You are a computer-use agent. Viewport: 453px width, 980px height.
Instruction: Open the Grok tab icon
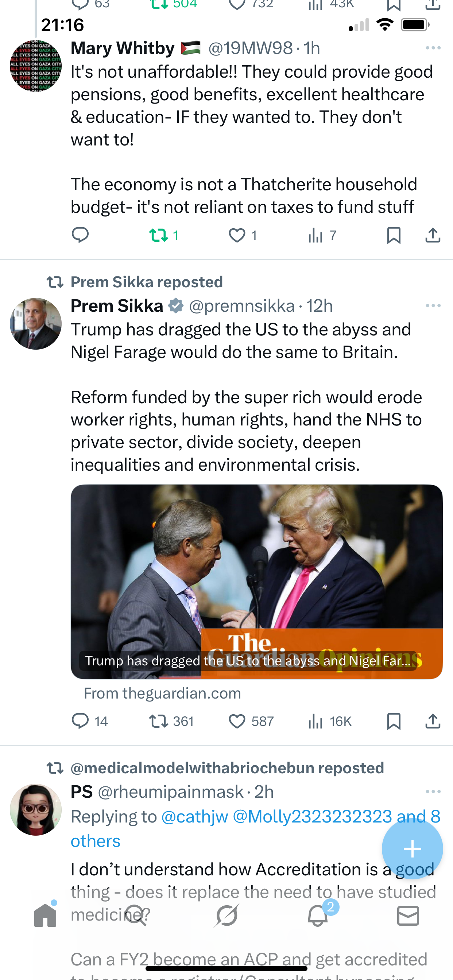[226, 915]
